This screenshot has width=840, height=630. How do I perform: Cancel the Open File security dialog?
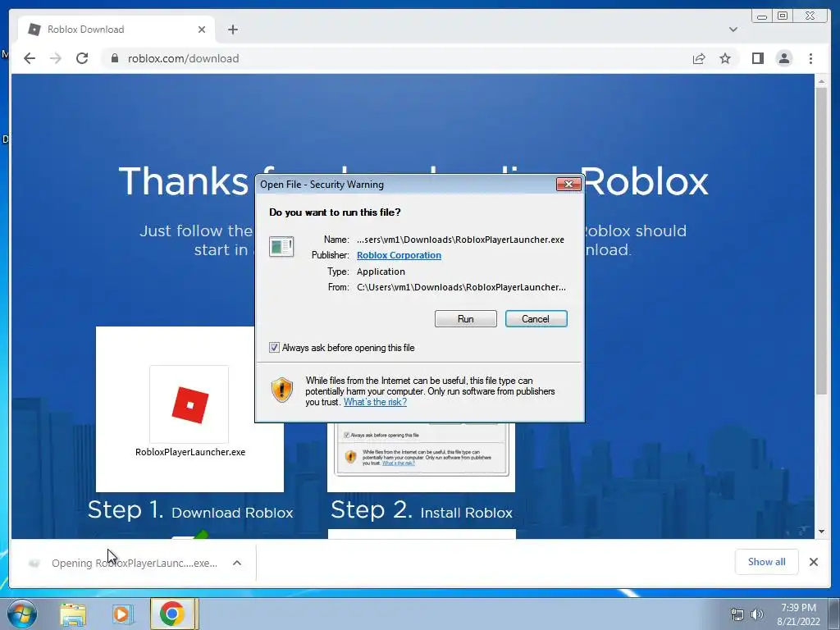click(x=536, y=319)
